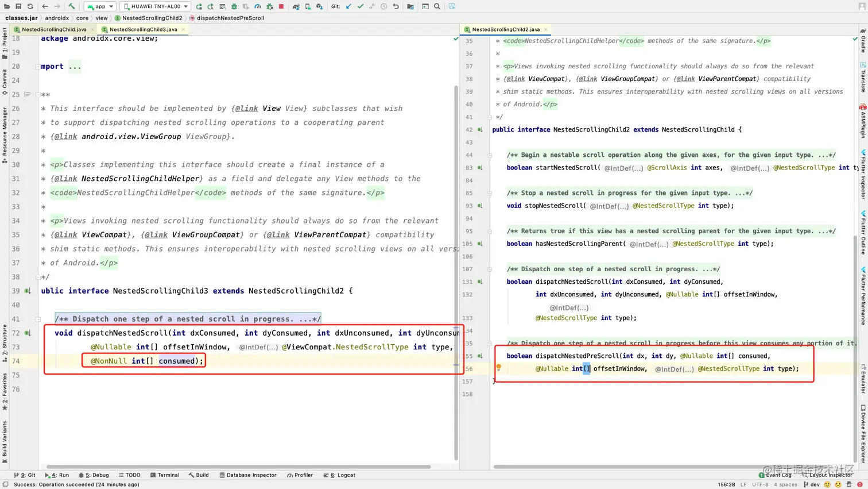Click gutter marker at line 131 dispatchNestedScroll

[480, 282]
